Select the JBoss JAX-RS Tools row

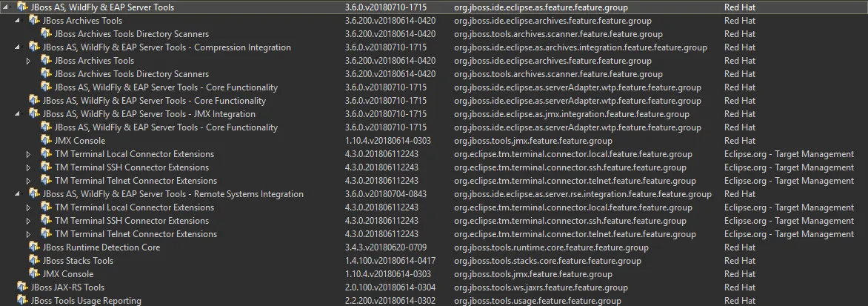434,287
